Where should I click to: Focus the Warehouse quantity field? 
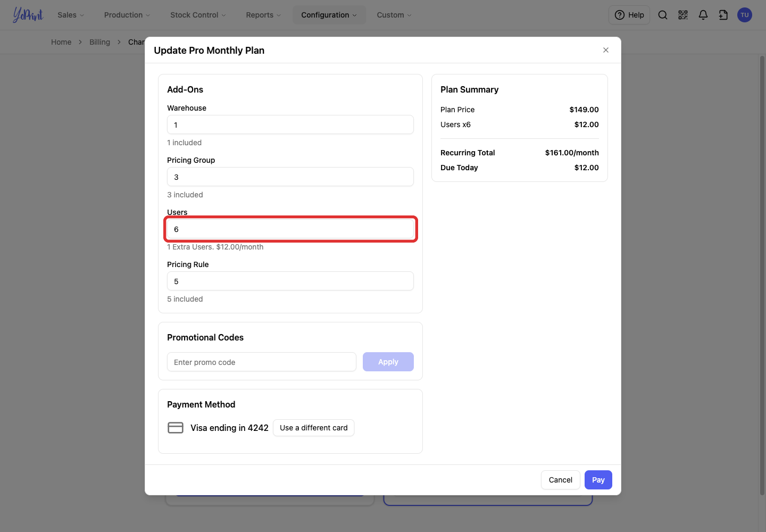(290, 124)
